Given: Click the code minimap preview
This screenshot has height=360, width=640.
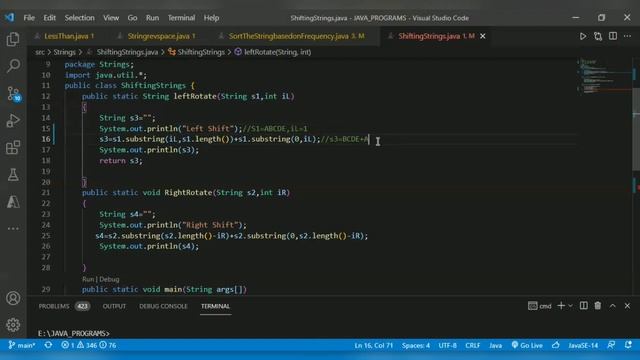Looking at the screenshot, I should (x=603, y=76).
